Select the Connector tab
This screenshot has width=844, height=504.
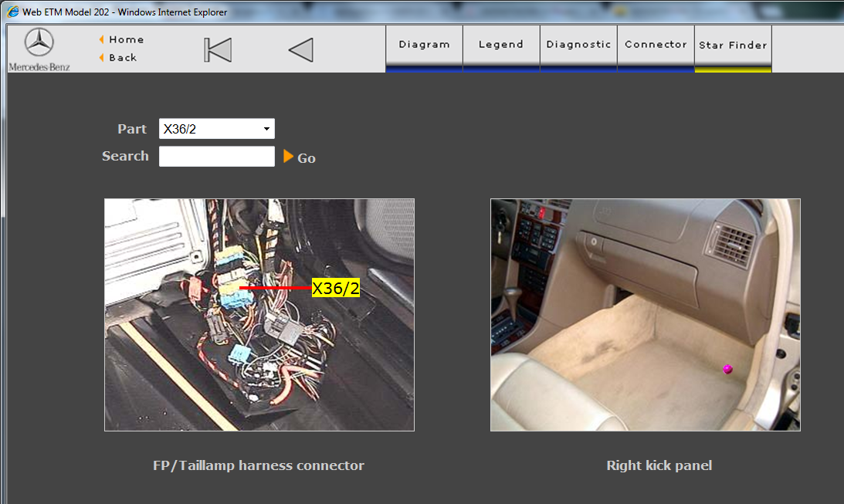[656, 49]
